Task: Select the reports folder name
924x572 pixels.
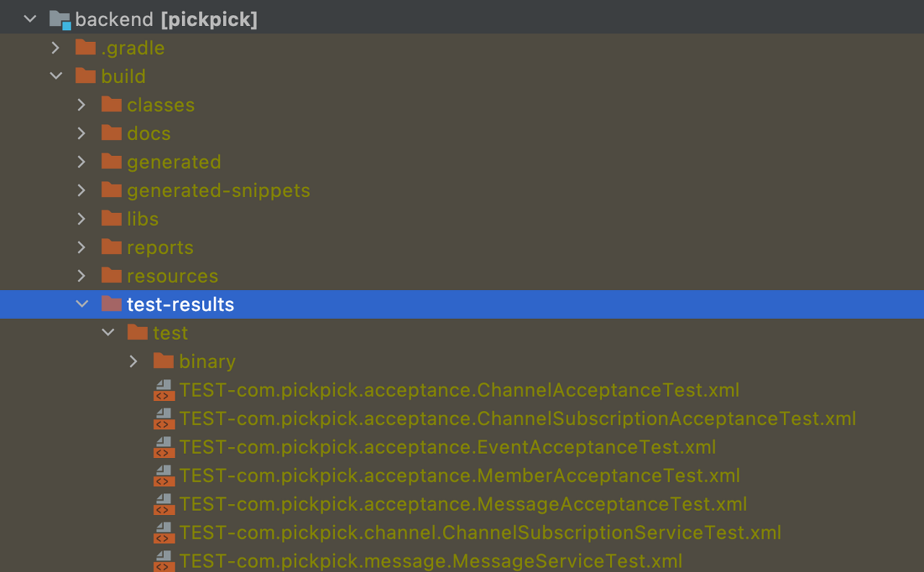Action: tap(160, 247)
